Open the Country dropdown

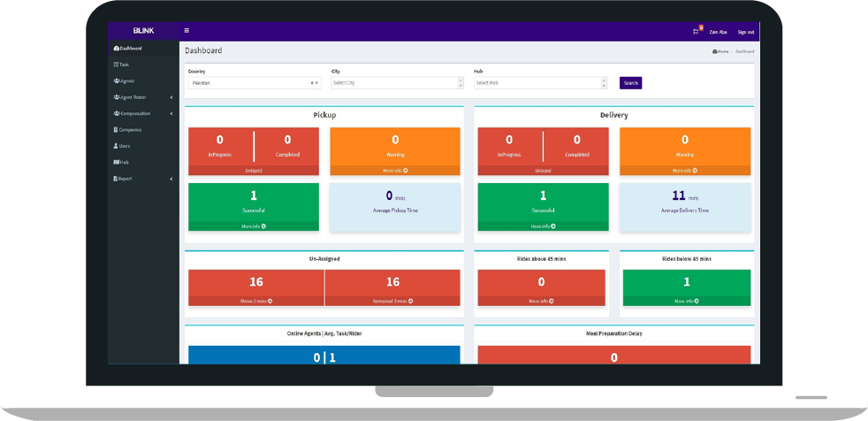pyautogui.click(x=317, y=83)
